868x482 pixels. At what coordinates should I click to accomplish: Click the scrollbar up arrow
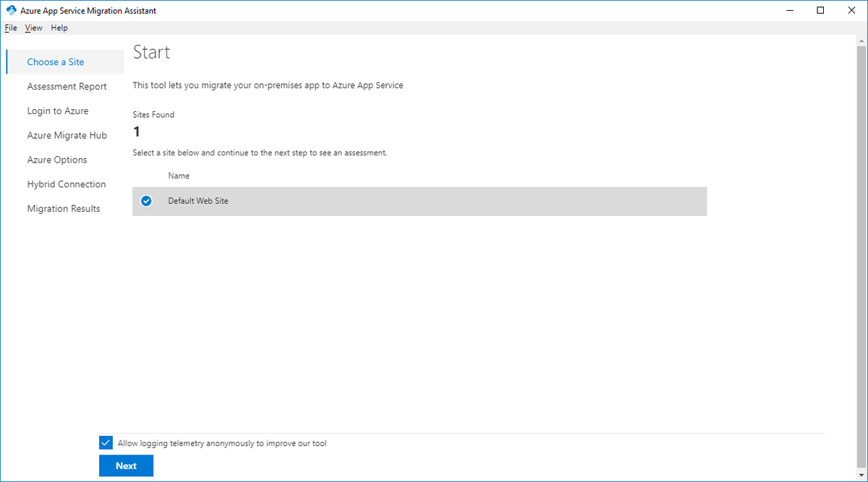(861, 41)
